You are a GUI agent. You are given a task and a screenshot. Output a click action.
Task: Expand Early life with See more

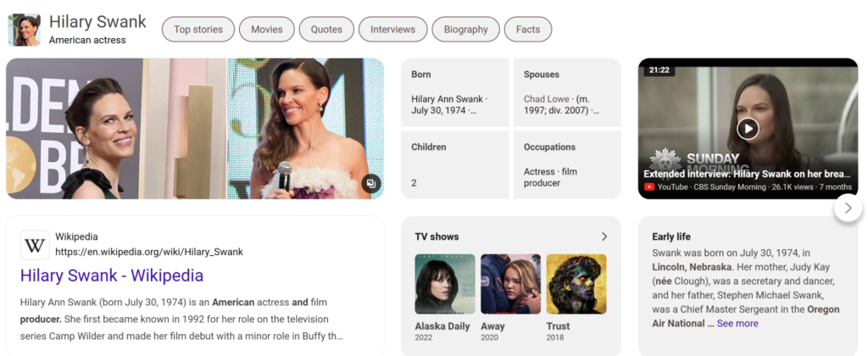pyautogui.click(x=737, y=323)
